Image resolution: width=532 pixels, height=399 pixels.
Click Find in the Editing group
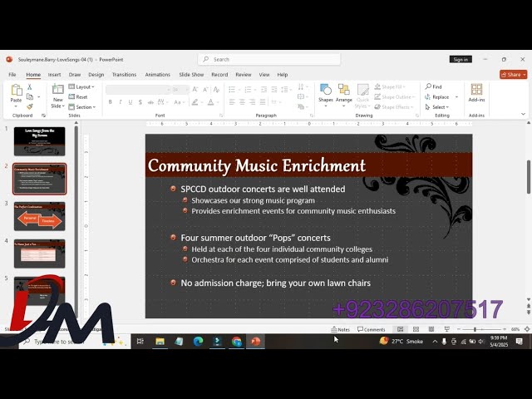click(x=434, y=86)
